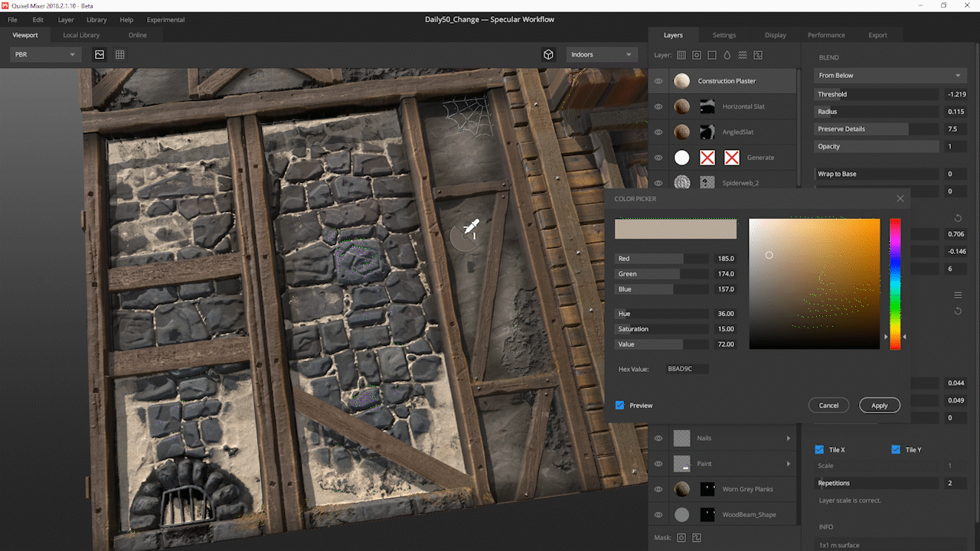Toggle the viewport grid view icon

120,54
